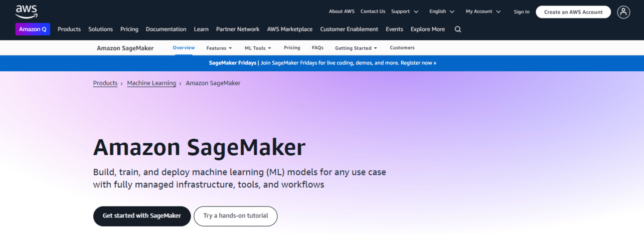Click the AWS logo
This screenshot has width=644, height=234.
tap(26, 11)
